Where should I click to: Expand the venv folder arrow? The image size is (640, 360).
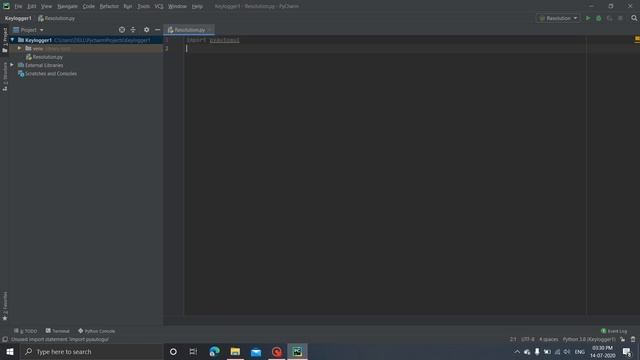19,48
